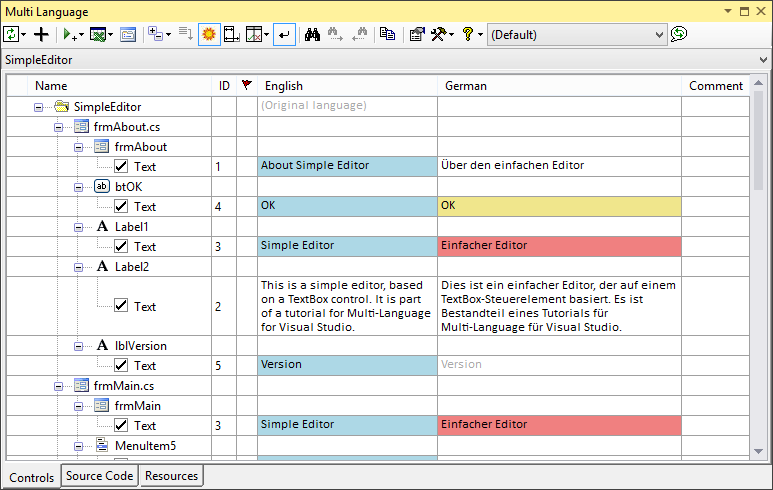Image resolution: width=773 pixels, height=490 pixels.
Task: Click the English column header
Action: (284, 86)
